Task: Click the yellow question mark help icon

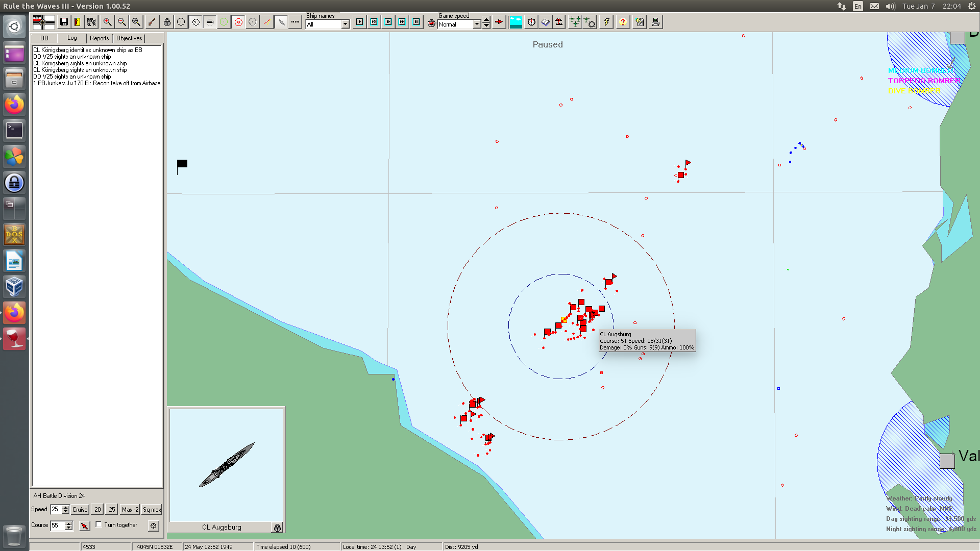Action: point(623,22)
